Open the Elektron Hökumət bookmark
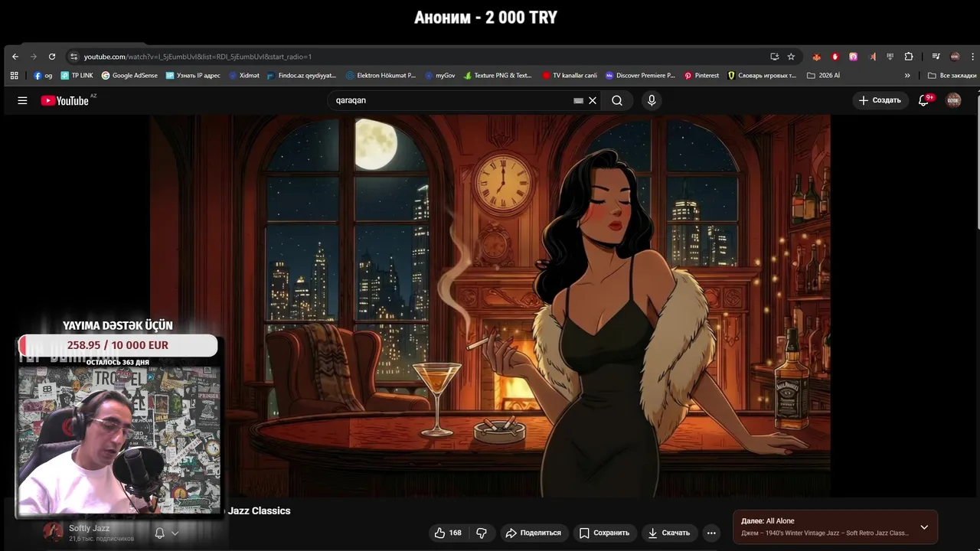 [381, 76]
